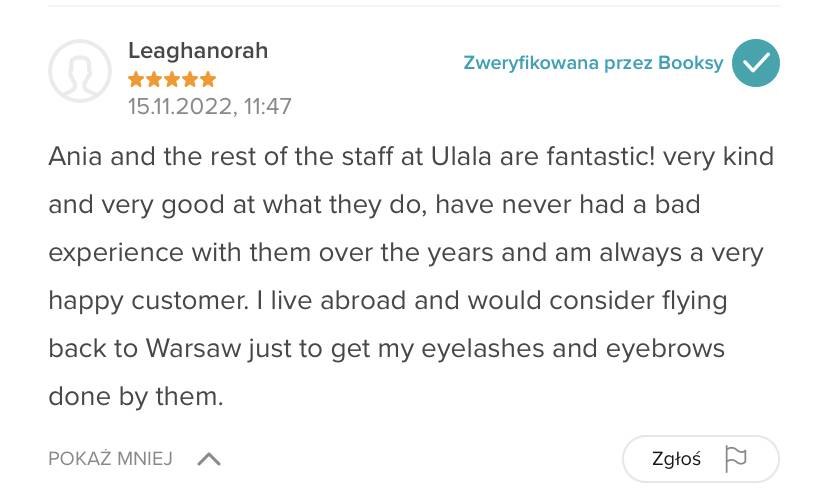Click the word Warsaw in the review
The width and height of the screenshot is (828, 500).
pyautogui.click(x=193, y=349)
